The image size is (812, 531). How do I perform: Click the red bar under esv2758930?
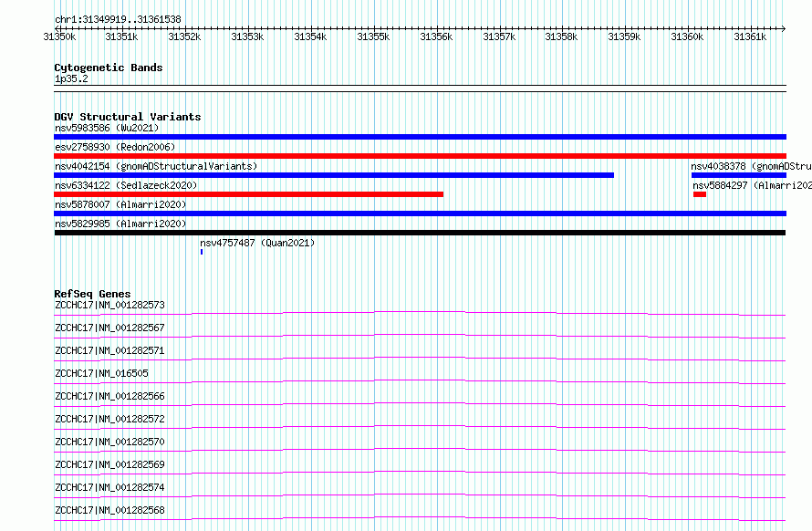coord(420,156)
